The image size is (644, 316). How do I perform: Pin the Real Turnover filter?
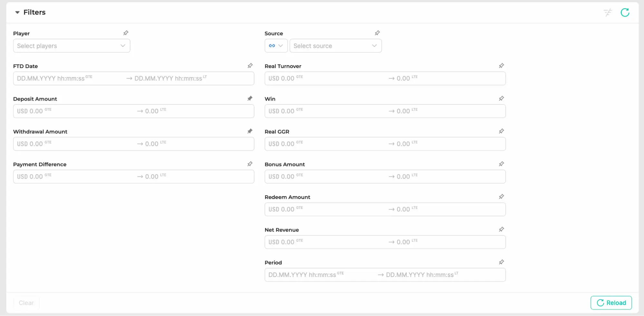coord(501,66)
